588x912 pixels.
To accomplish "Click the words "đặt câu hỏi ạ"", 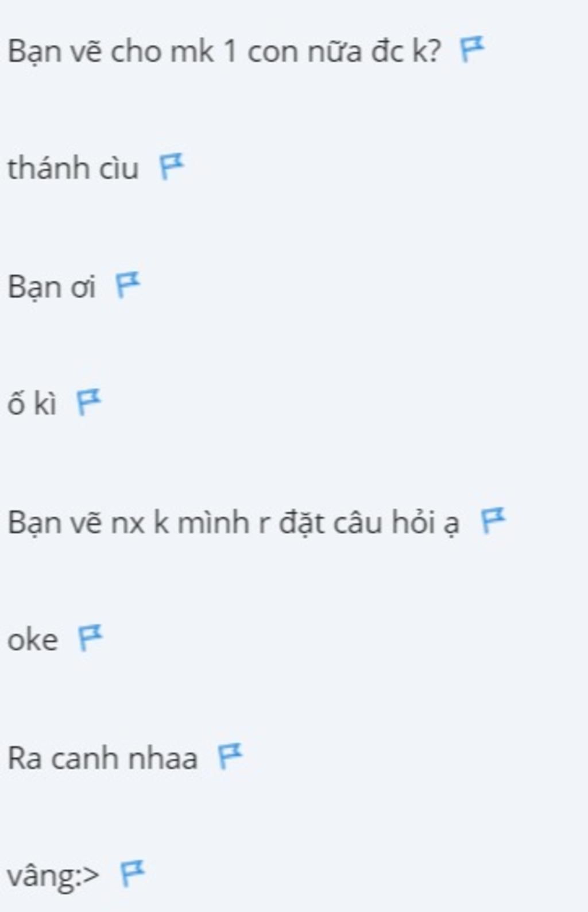I will click(x=369, y=523).
